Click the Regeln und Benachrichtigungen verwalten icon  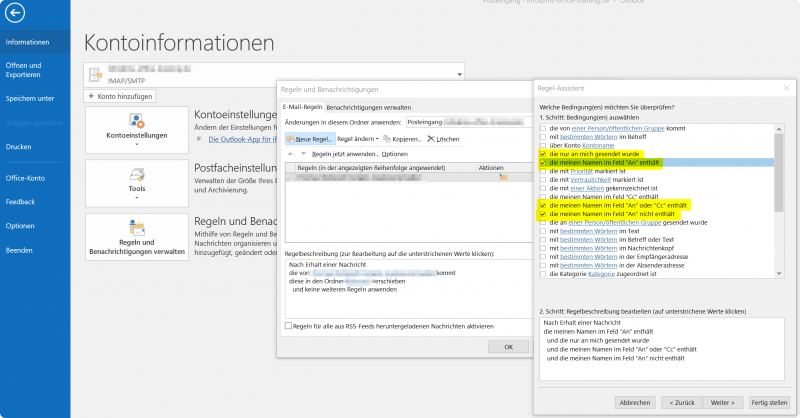tap(137, 228)
